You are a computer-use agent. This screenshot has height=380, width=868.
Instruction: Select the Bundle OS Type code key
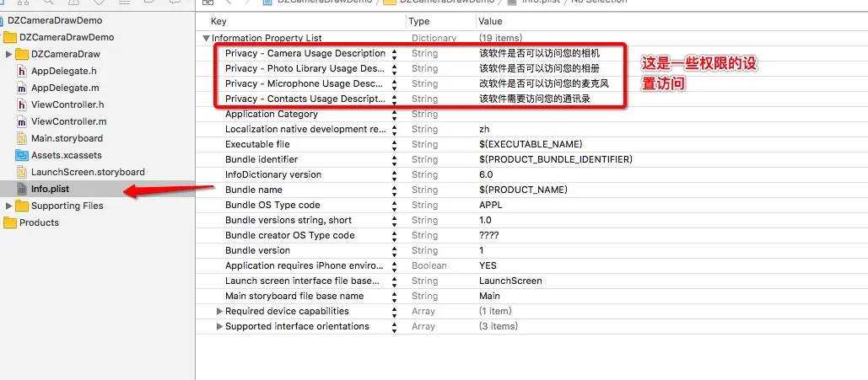pyautogui.click(x=272, y=205)
